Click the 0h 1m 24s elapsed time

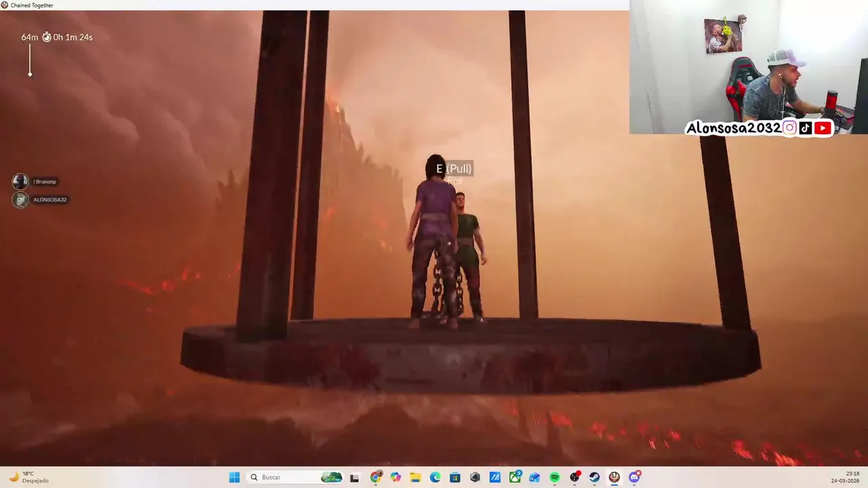click(x=73, y=37)
